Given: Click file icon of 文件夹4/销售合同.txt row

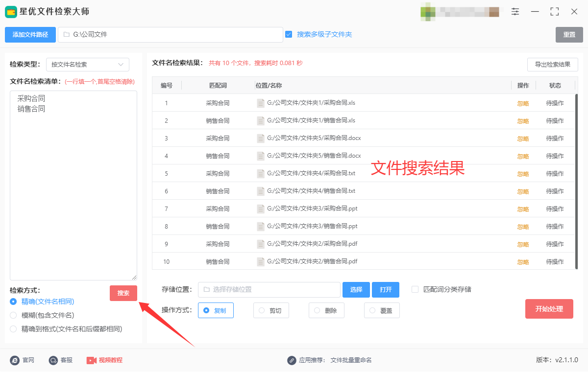Looking at the screenshot, I should (x=261, y=191).
